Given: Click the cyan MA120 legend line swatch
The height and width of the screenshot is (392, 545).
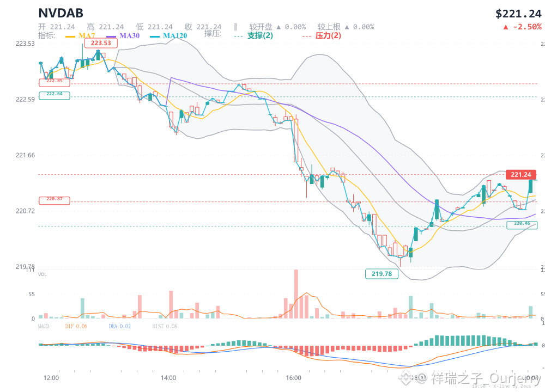Looking at the screenshot, I should click(155, 36).
